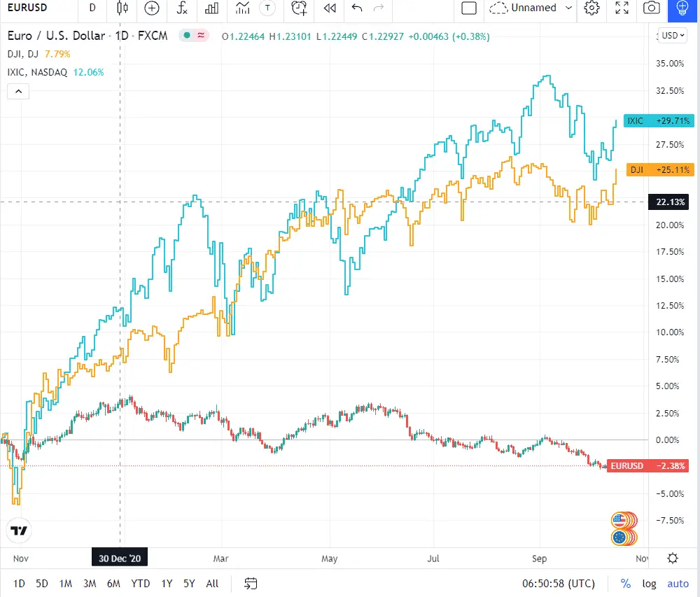Open the layout selection square icon

click(x=469, y=8)
